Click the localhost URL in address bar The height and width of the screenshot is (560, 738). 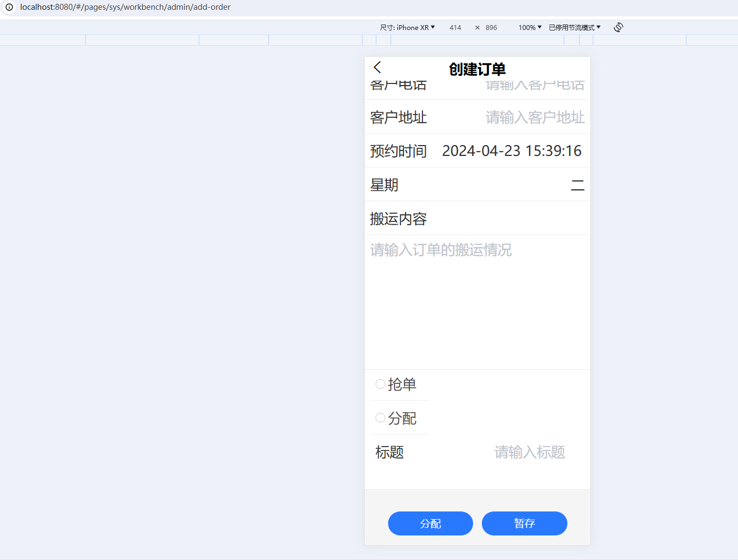(x=125, y=7)
